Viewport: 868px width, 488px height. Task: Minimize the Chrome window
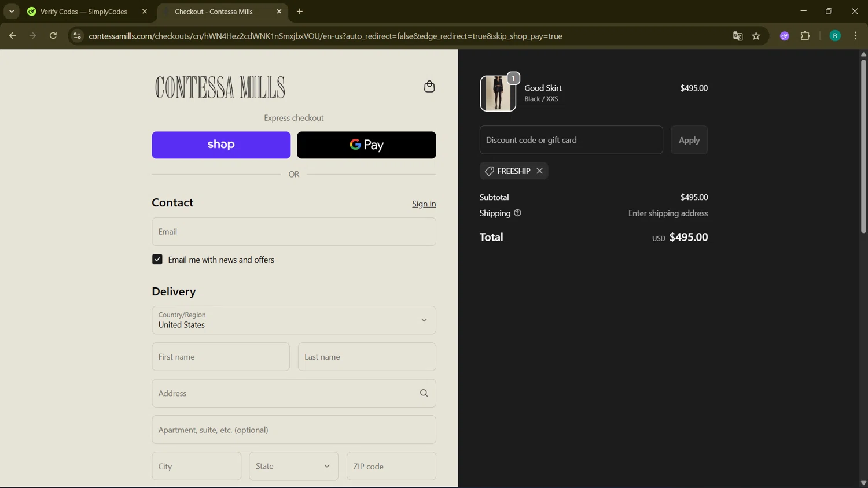(x=803, y=11)
